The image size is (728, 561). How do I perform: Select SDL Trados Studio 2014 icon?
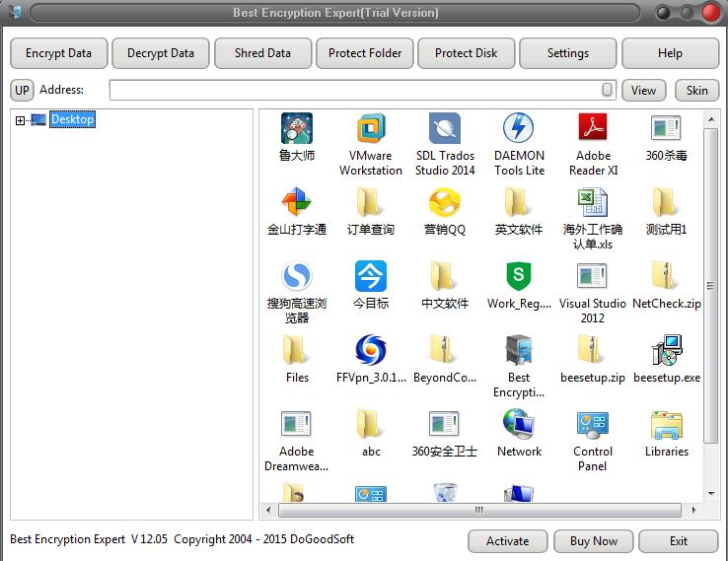pyautogui.click(x=445, y=128)
